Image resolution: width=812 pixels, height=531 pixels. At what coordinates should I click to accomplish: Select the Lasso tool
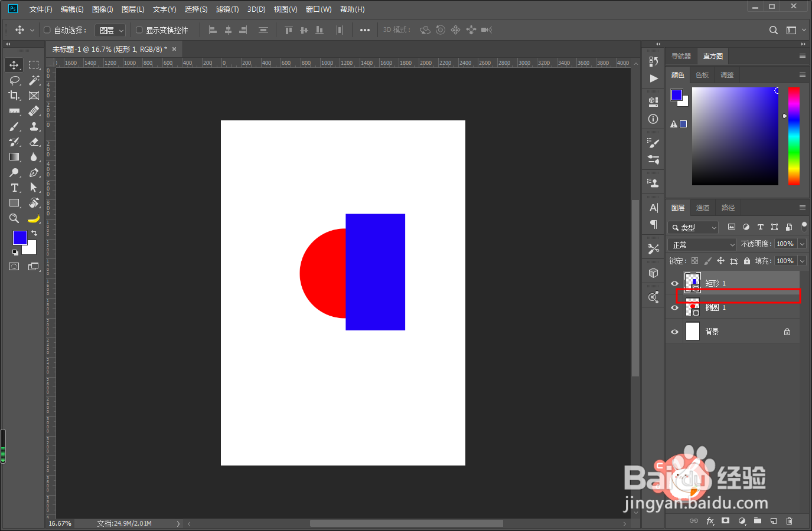pyautogui.click(x=14, y=80)
